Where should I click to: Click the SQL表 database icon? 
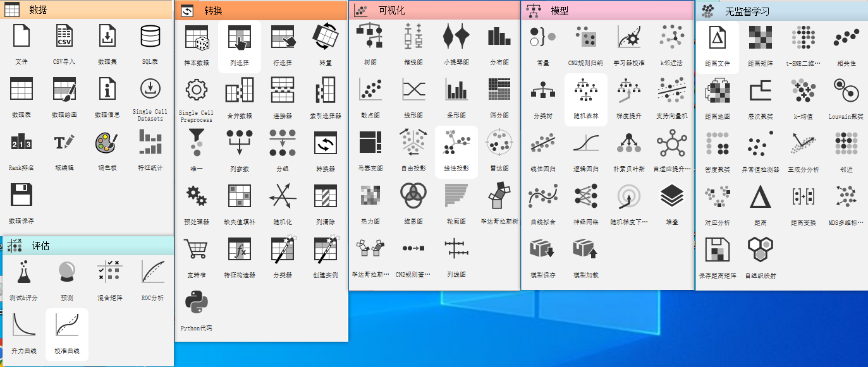tap(150, 37)
